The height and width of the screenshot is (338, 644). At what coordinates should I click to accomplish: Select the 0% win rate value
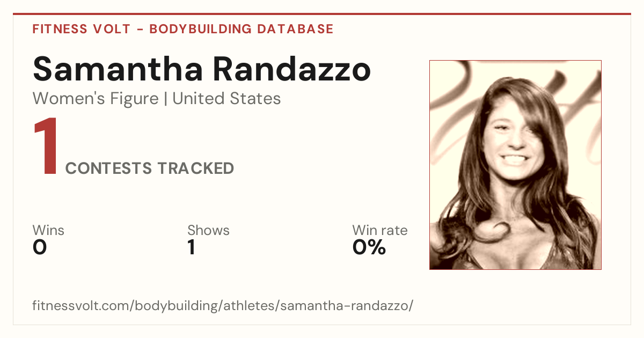tap(369, 247)
